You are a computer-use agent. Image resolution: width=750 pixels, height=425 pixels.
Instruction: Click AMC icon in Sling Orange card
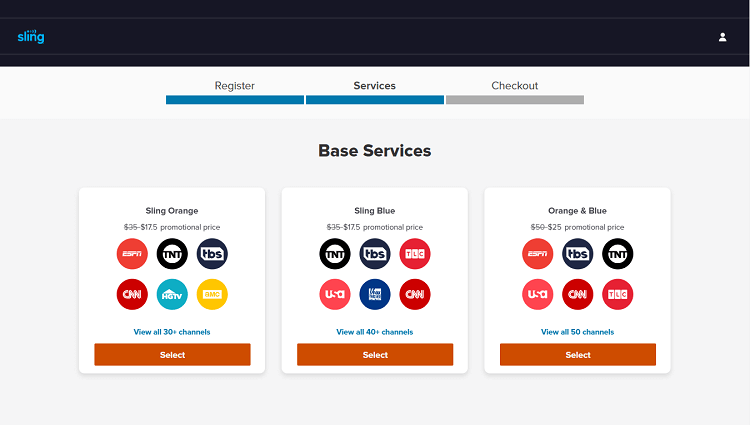(212, 294)
